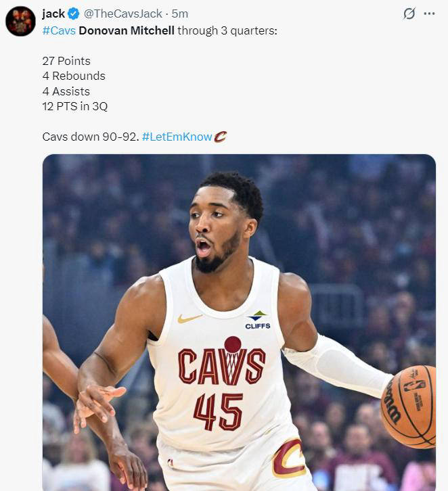Image resolution: width=448 pixels, height=491 pixels.
Task: Click the 5m timestamp link
Action: pos(180,14)
